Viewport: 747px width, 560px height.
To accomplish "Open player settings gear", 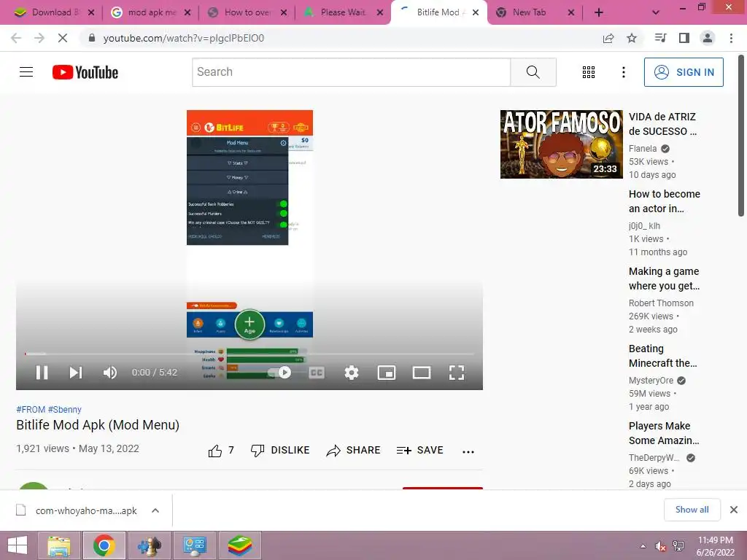I will click(352, 373).
